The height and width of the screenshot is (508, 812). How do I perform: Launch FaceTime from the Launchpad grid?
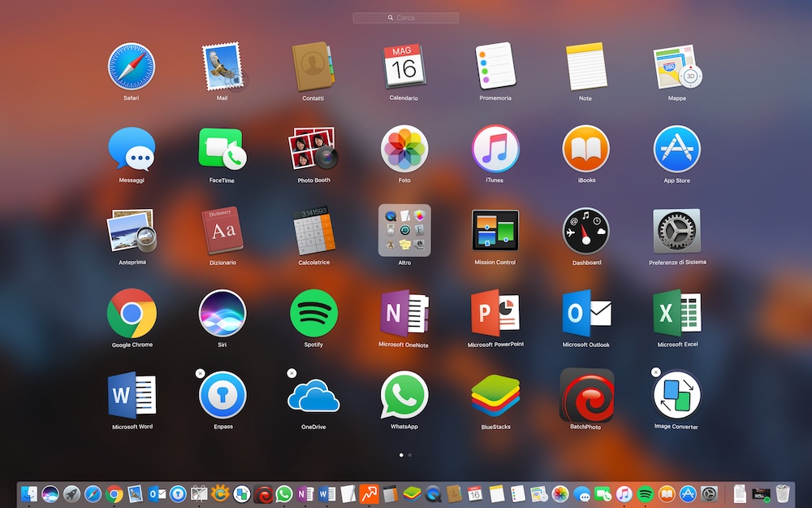pyautogui.click(x=222, y=149)
